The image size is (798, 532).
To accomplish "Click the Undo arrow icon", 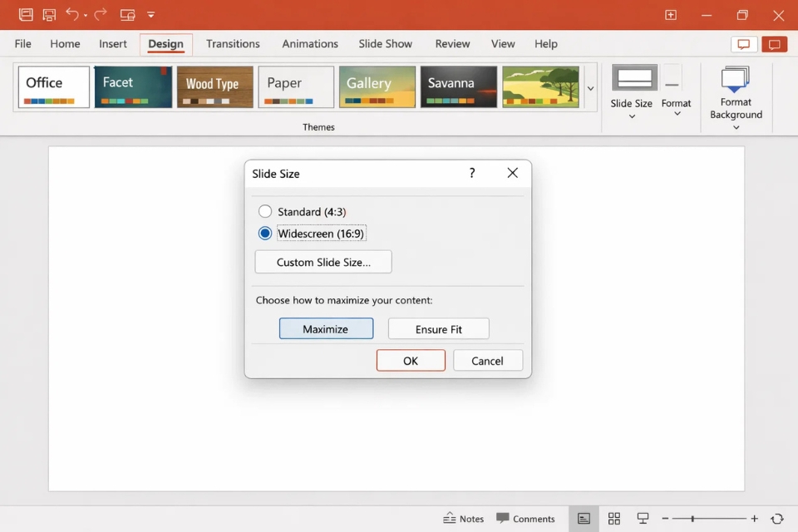I will (72, 15).
